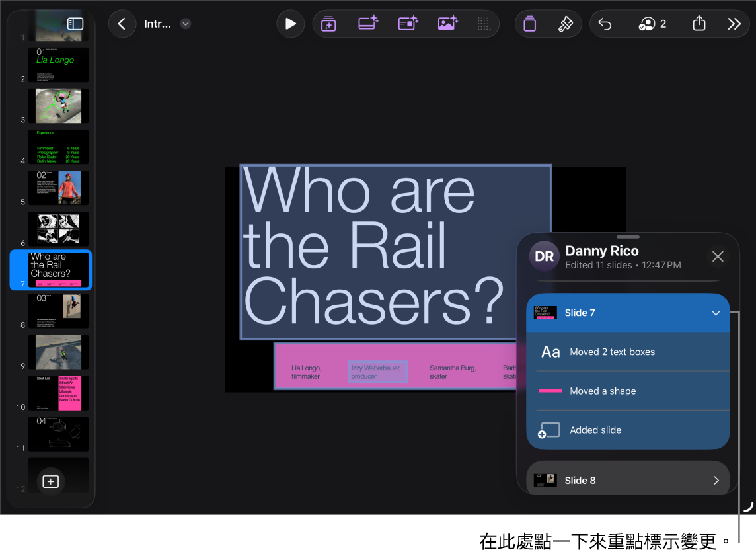
Task: Open the animate stacked-slides icon
Action: click(x=529, y=24)
